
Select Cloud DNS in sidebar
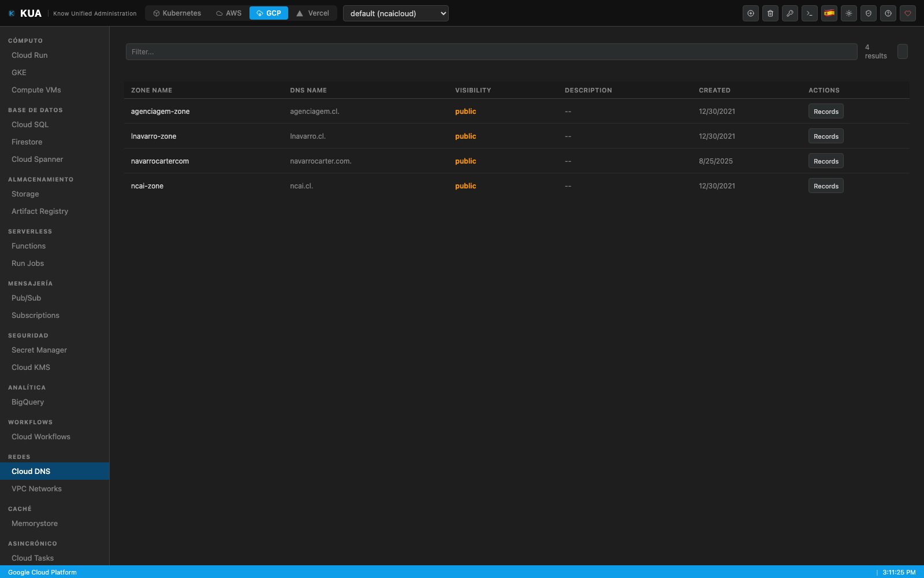tap(55, 471)
